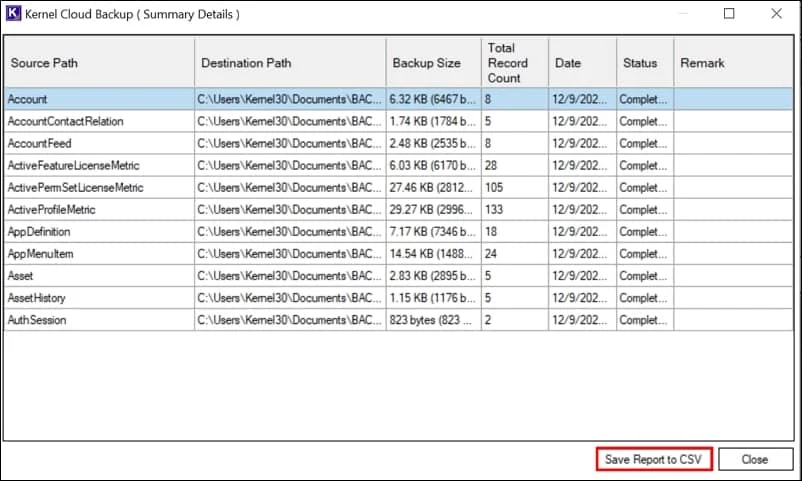Click backup size 27.46 KB cell
The height and width of the screenshot is (481, 802).
[434, 187]
